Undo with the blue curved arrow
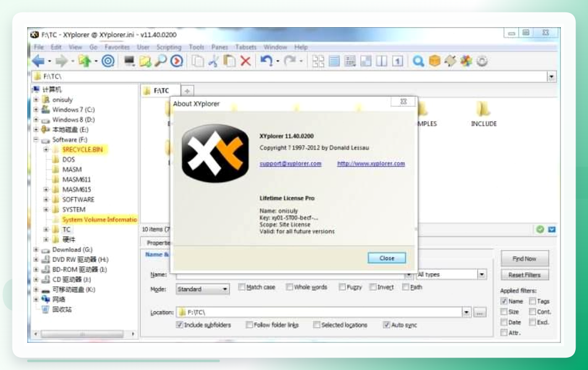This screenshot has height=370, width=588. click(266, 61)
